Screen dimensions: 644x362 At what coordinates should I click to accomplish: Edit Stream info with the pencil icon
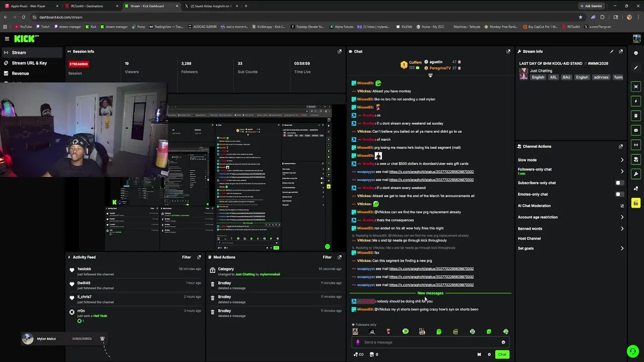click(612, 51)
